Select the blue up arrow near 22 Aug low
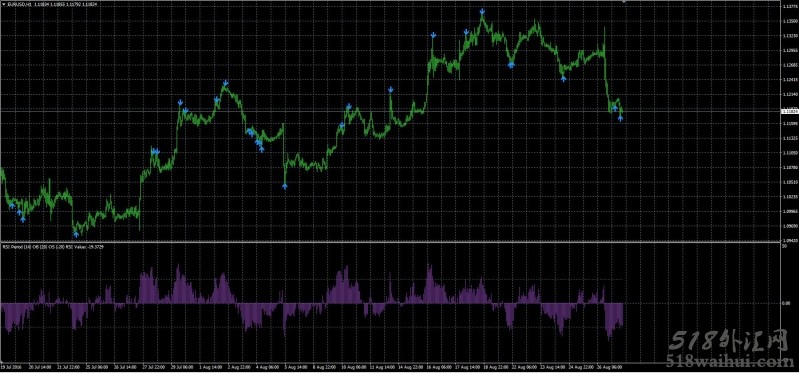Image resolution: width=799 pixels, height=373 pixels. [x=511, y=65]
